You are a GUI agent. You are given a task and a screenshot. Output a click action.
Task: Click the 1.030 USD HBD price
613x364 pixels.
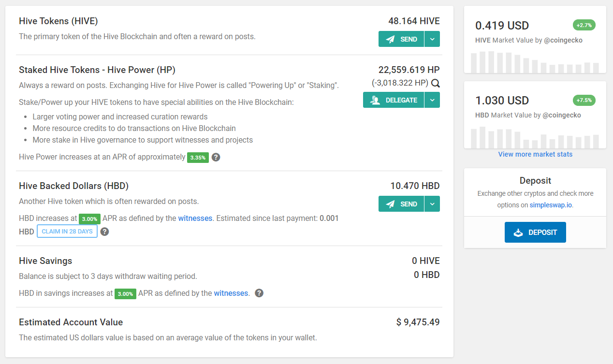coord(502,101)
